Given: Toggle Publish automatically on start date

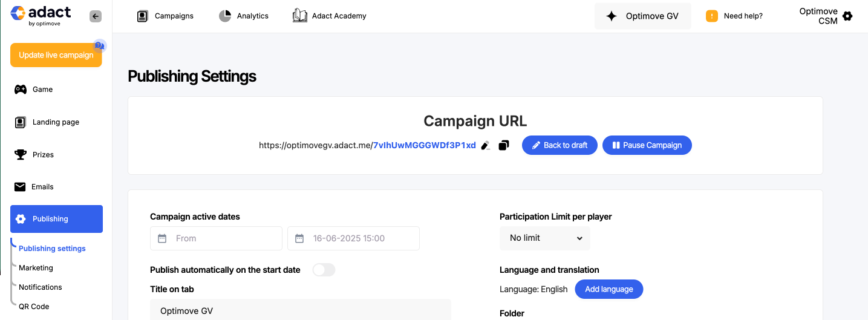Looking at the screenshot, I should (324, 270).
